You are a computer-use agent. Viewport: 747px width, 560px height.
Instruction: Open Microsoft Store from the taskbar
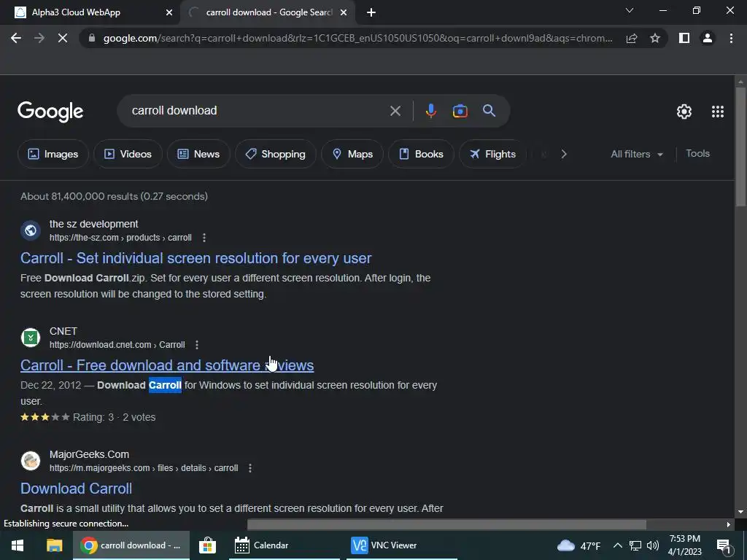point(207,545)
